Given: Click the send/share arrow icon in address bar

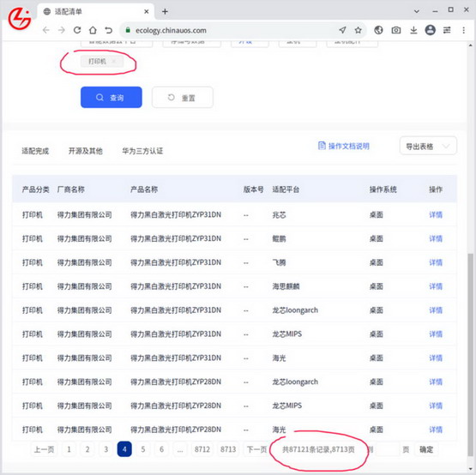Looking at the screenshot, I should click(x=342, y=30).
